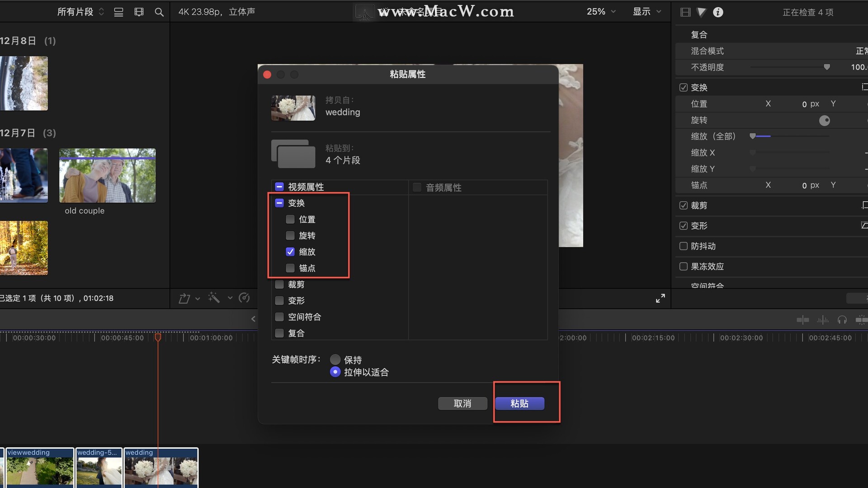
Task: Toggle clip appearance list view icon
Action: (x=118, y=12)
